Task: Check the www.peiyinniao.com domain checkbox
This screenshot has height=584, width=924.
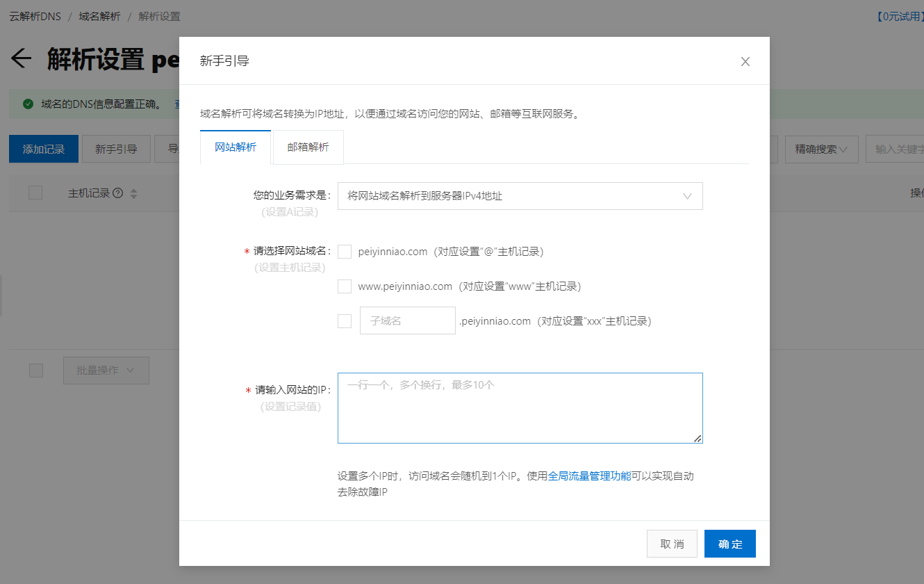Action: (345, 286)
